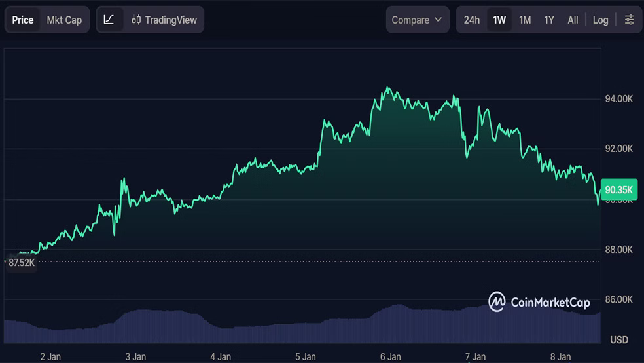
Task: Choose the 1Y time range
Action: (549, 20)
